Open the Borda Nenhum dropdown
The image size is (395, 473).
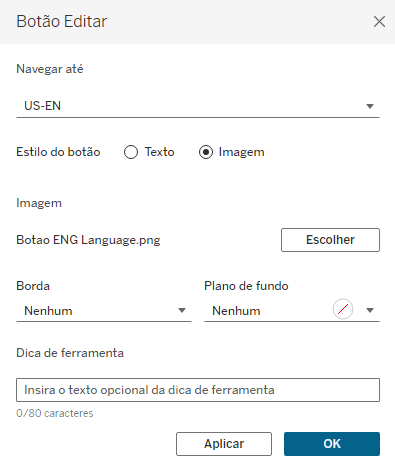[x=104, y=311]
